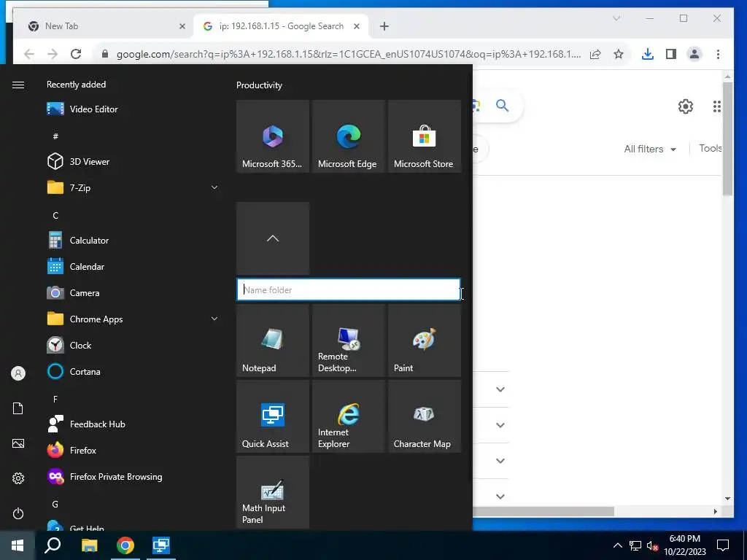Open taskbar Search
The height and width of the screenshot is (560, 747).
tap(53, 545)
